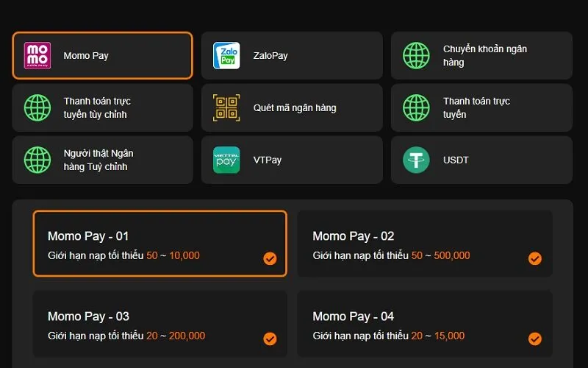Click the 50 ~ 10,000 limit on Momo Pay - 01
Image resolution: width=588 pixels, height=368 pixels.
coord(173,256)
